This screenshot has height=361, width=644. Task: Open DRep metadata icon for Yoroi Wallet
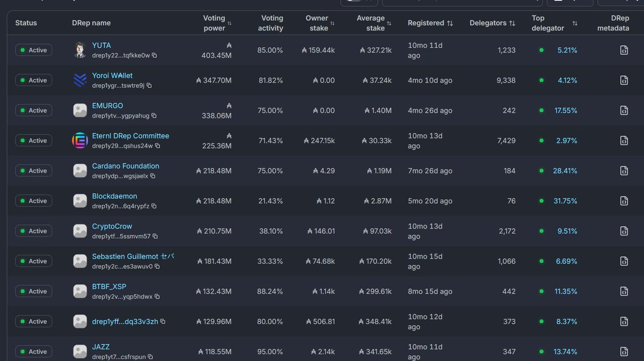tap(624, 81)
